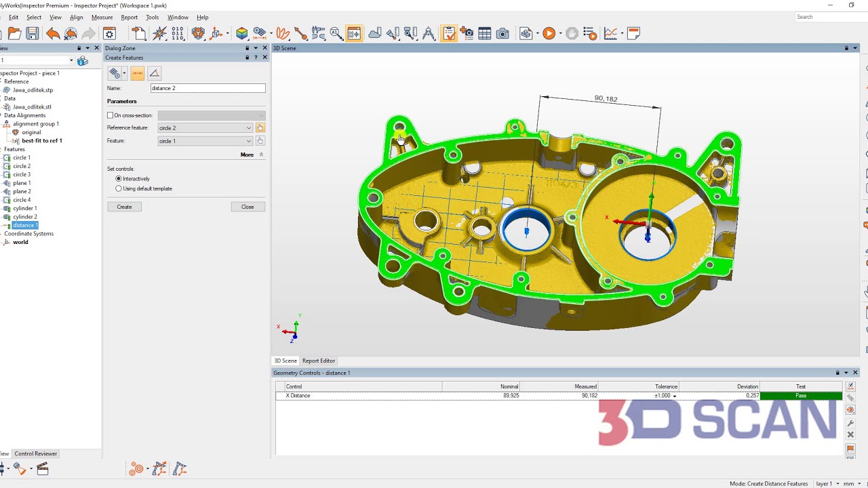Image resolution: width=868 pixels, height=488 pixels.
Task: Click the Create button
Action: [124, 206]
